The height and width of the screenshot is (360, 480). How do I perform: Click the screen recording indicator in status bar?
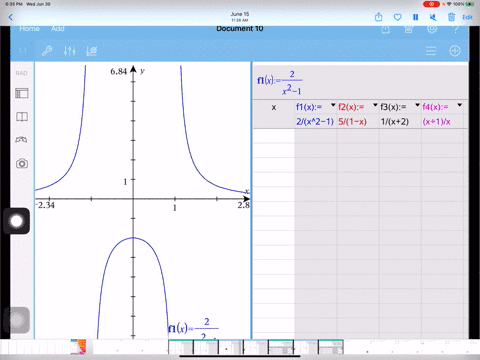pos(431,4)
